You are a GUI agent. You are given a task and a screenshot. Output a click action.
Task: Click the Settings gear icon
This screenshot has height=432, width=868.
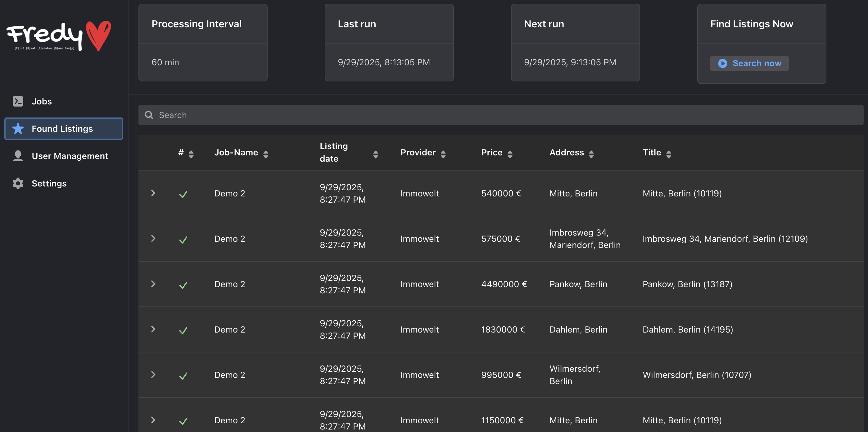18,183
